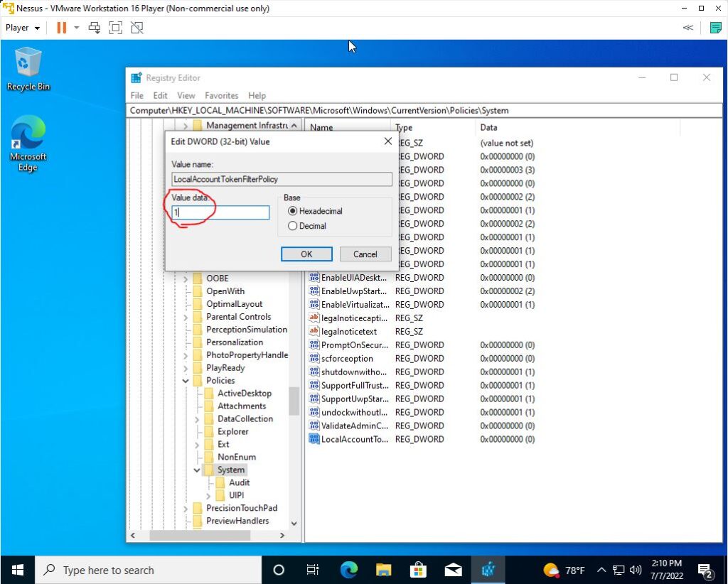This screenshot has height=584, width=728.
Task: Expand the Ext tree node
Action: point(197,445)
